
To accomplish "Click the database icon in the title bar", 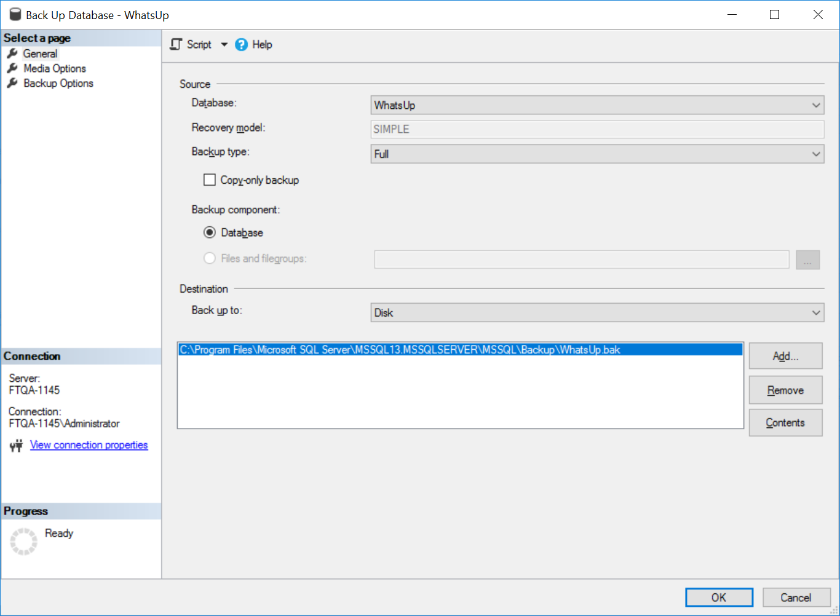I will [x=15, y=14].
